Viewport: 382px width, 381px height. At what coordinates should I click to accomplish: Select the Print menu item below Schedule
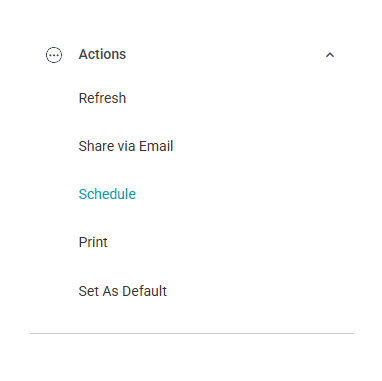93,242
